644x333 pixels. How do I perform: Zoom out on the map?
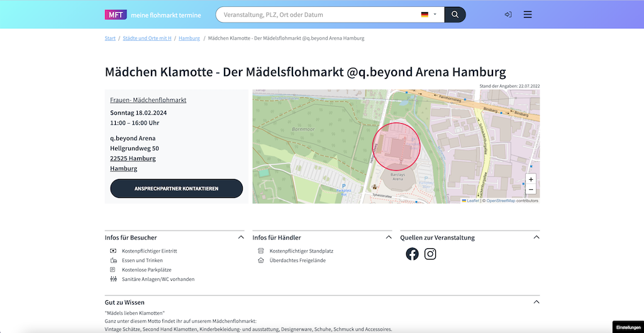click(x=531, y=190)
